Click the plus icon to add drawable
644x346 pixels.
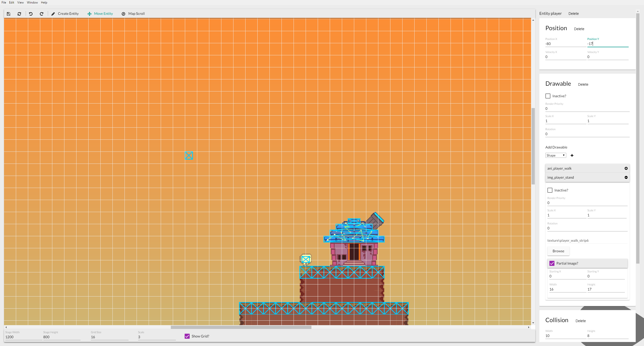(572, 156)
